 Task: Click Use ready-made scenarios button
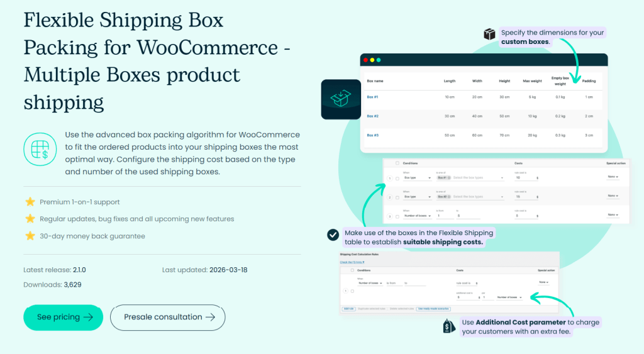click(x=433, y=309)
